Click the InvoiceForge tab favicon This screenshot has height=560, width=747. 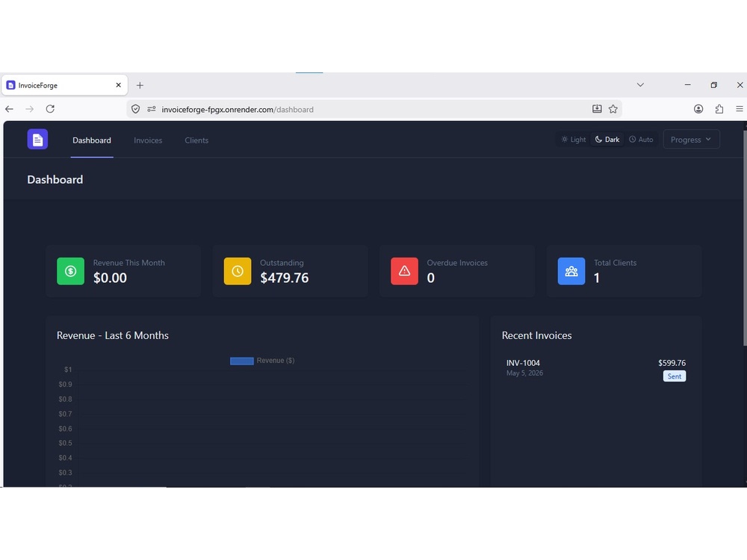[10, 85]
